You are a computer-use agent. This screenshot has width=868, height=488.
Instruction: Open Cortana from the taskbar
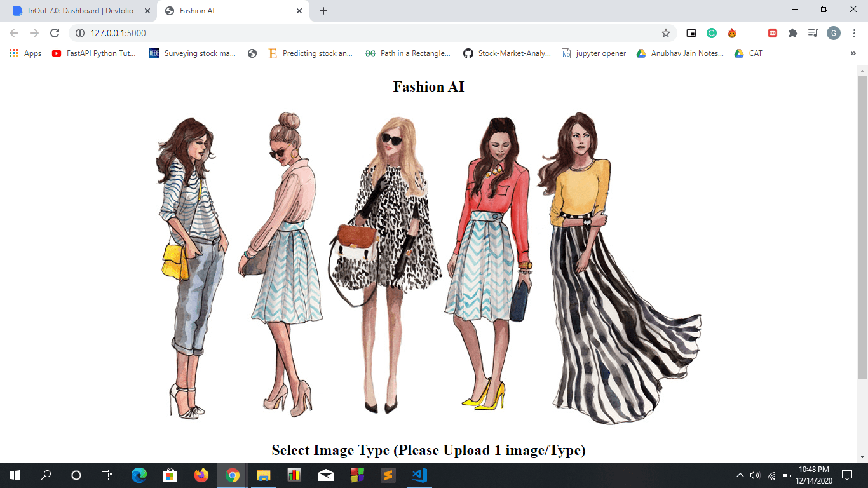coord(76,475)
